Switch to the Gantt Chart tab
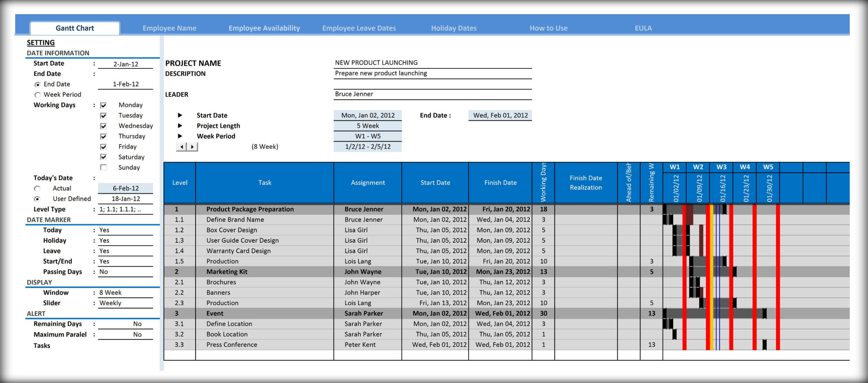This screenshot has width=868, height=383. (75, 28)
